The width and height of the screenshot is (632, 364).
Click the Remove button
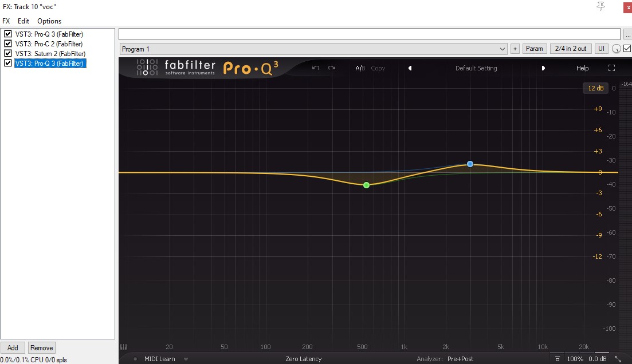click(x=41, y=347)
